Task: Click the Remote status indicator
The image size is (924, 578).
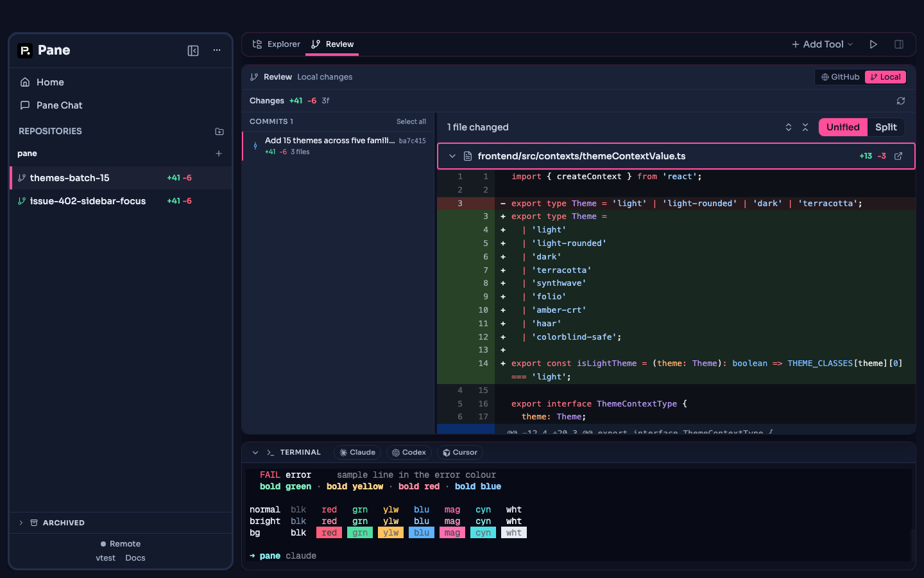Action: 121,544
